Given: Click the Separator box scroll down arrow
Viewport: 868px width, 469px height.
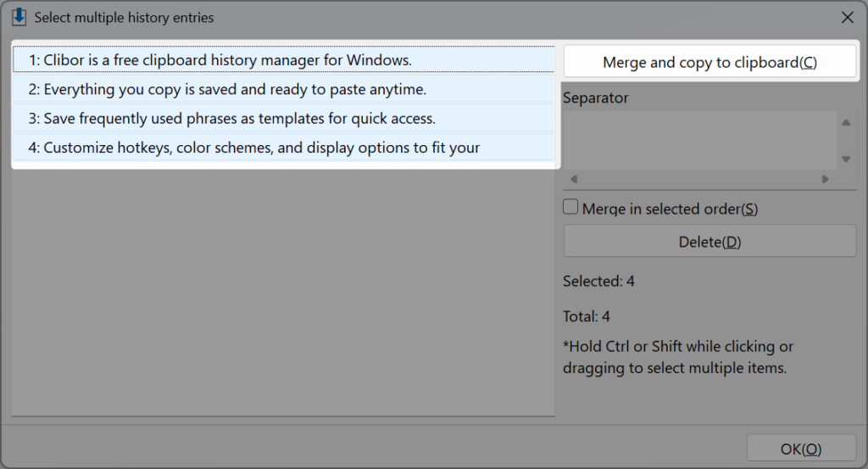Looking at the screenshot, I should click(846, 159).
